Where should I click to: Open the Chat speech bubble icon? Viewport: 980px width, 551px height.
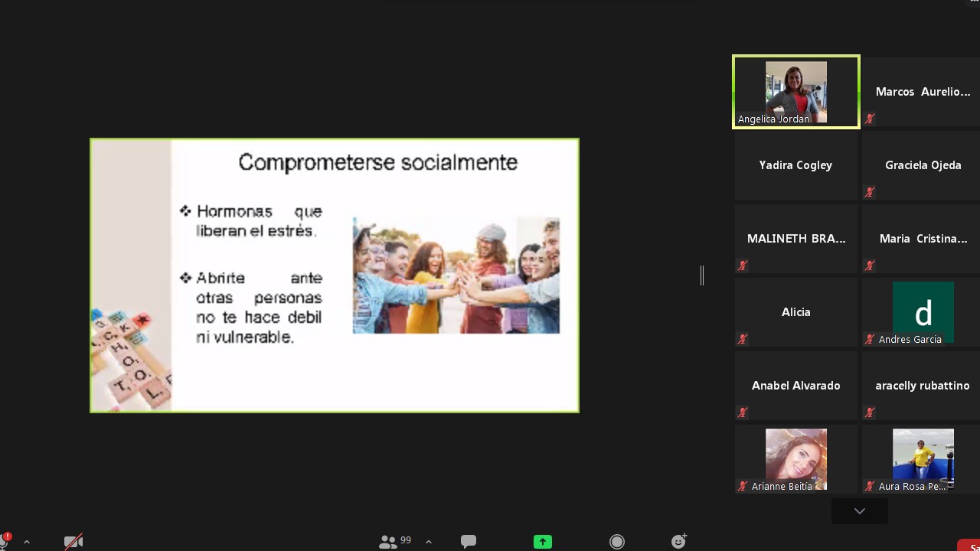(469, 542)
